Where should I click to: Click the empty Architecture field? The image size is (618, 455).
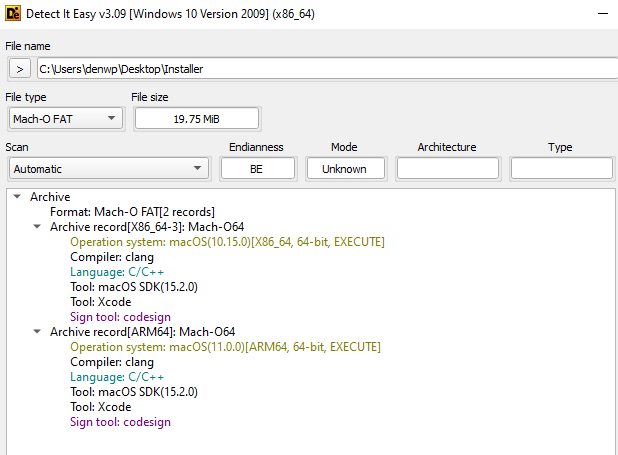pos(448,169)
